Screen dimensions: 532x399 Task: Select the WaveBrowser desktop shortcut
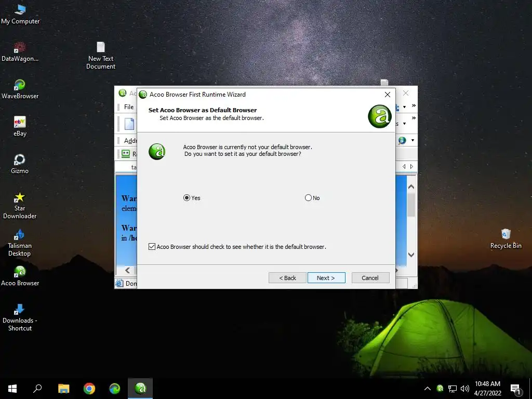tap(20, 89)
